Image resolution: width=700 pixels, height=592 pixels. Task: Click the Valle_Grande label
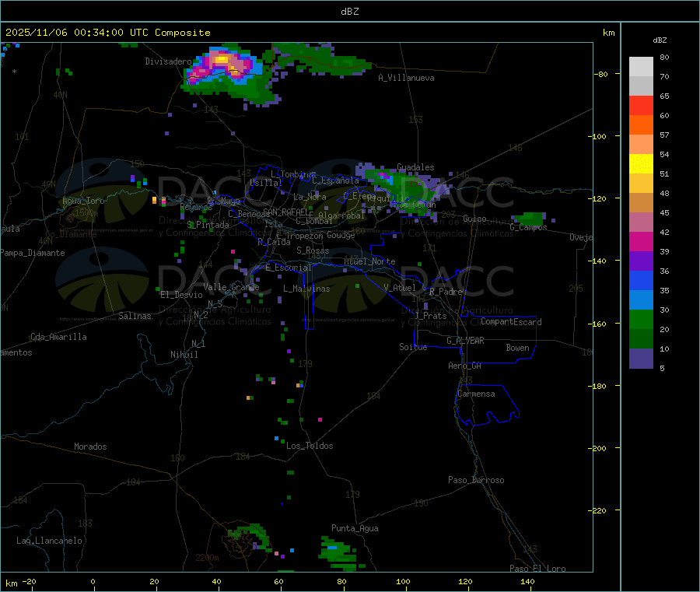231,287
